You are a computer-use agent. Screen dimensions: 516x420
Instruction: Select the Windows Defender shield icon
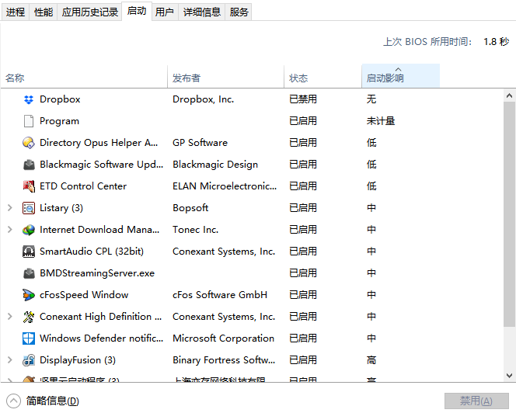tap(29, 338)
